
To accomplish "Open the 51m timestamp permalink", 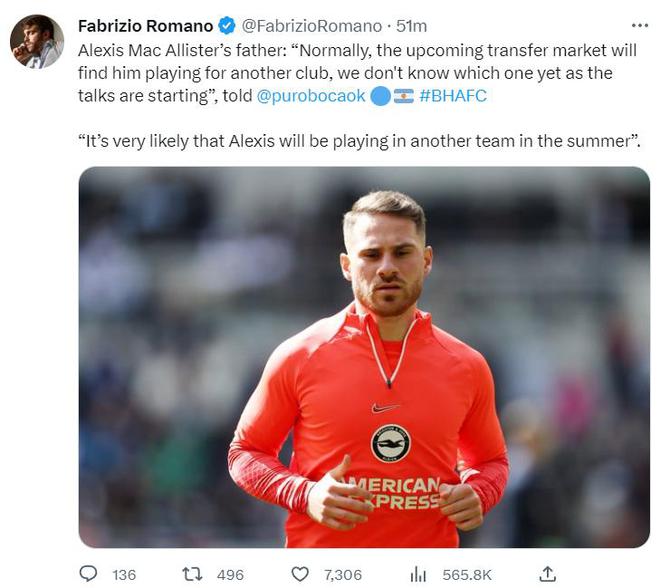I will click(411, 26).
